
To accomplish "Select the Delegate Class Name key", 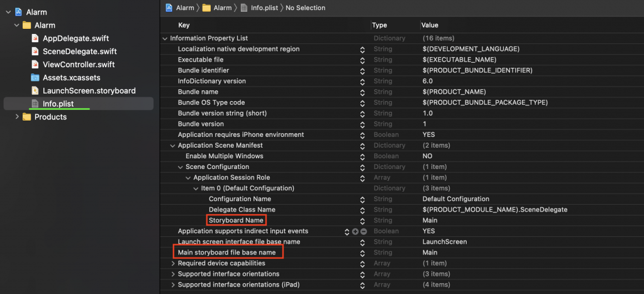I will click(x=242, y=210).
